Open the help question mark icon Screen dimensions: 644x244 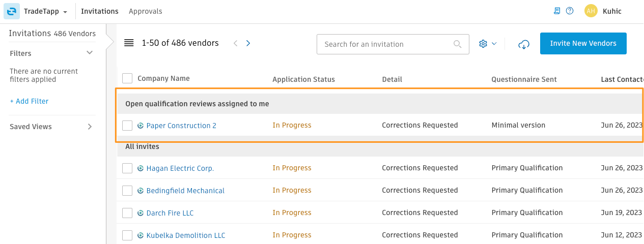click(x=570, y=11)
